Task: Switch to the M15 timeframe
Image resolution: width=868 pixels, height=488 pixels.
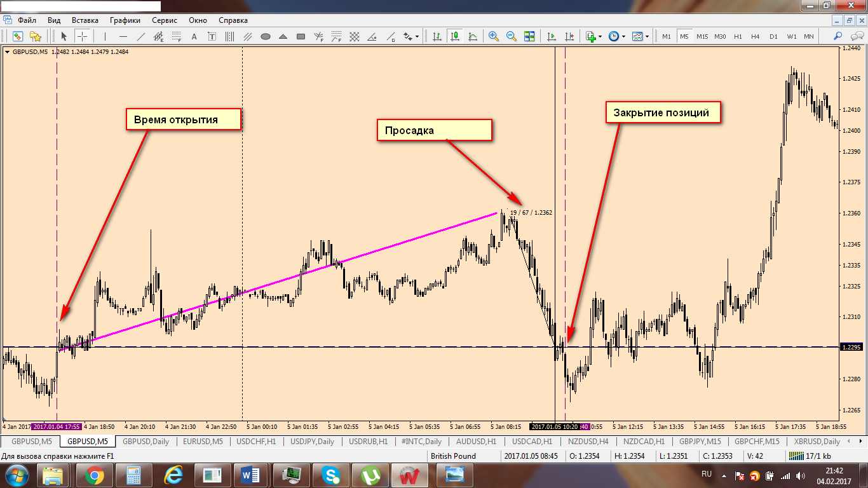Action: [702, 36]
